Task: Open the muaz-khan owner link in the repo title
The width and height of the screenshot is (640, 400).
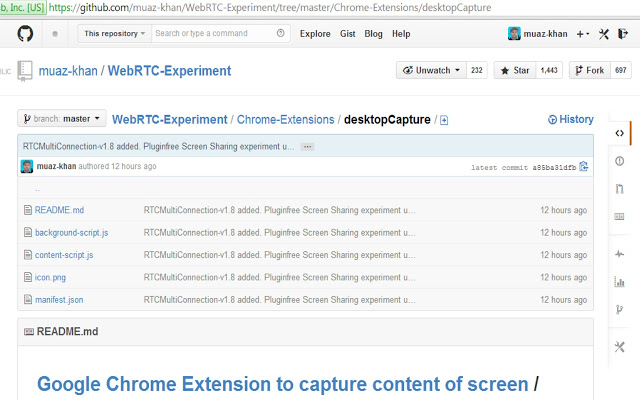Action: (68, 71)
